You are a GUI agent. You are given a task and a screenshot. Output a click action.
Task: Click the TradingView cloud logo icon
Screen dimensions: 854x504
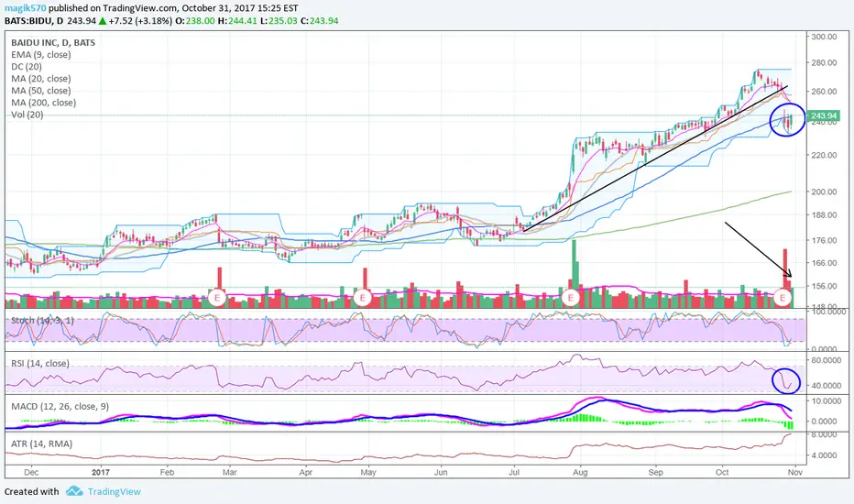click(74, 491)
